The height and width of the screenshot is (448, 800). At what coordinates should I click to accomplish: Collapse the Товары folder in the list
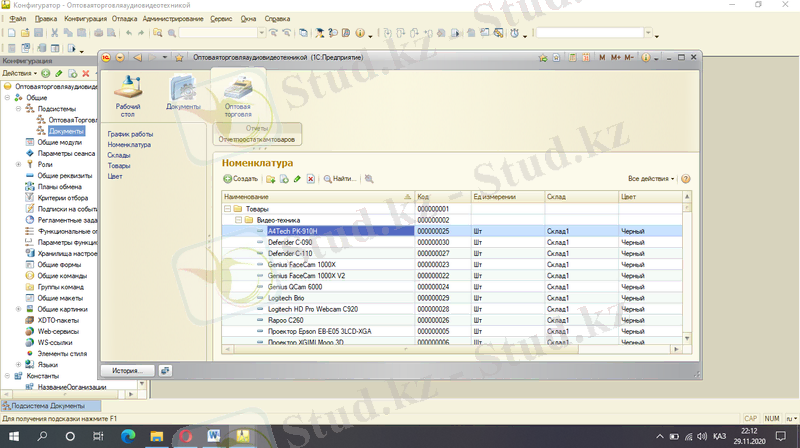[x=227, y=208]
